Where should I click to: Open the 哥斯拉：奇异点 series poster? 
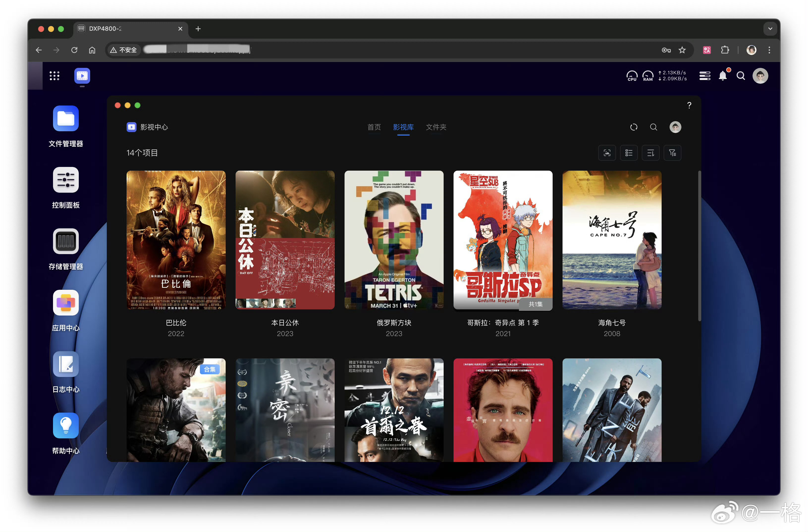(x=503, y=240)
